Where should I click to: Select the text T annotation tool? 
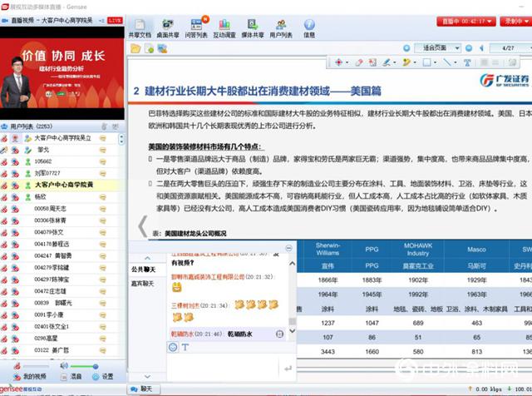[x=467, y=62]
